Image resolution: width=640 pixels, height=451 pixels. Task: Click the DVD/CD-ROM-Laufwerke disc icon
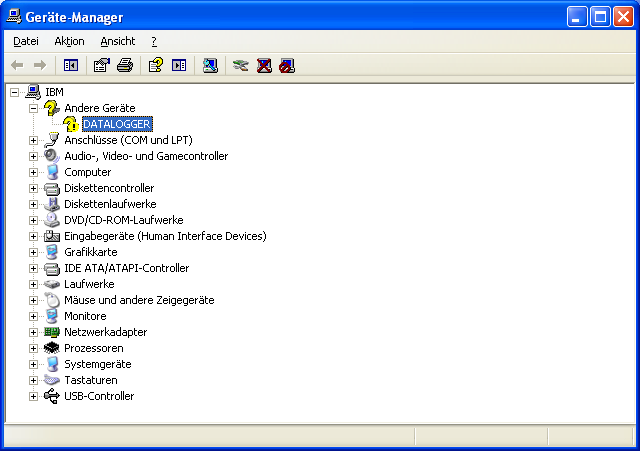pyautogui.click(x=51, y=220)
